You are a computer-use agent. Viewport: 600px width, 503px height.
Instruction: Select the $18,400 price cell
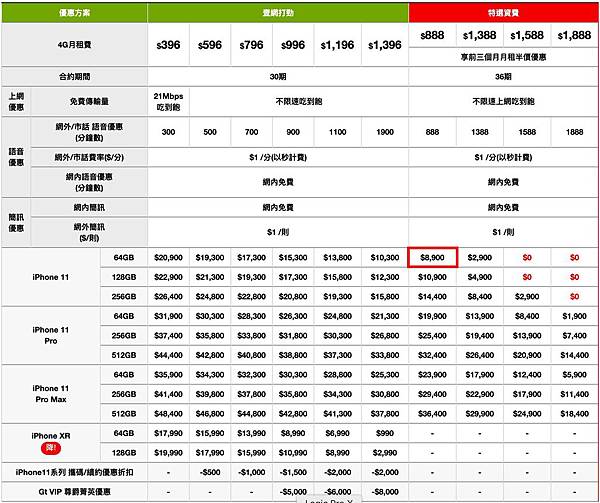pos(574,413)
